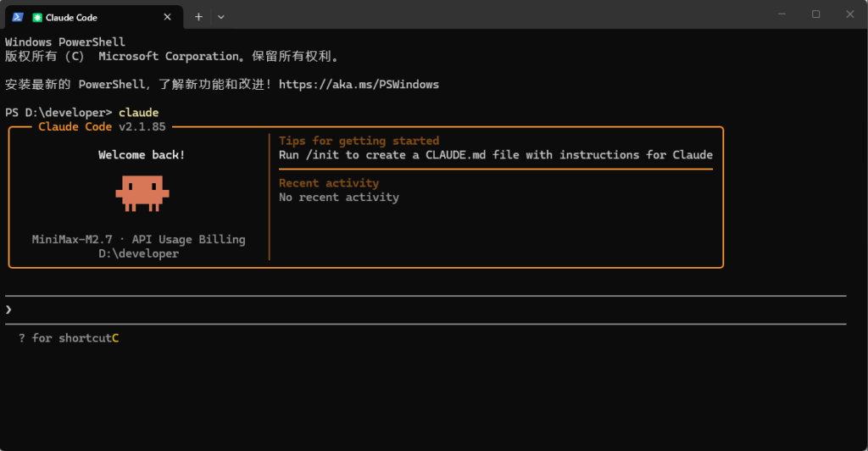Open the aka.ms/PSWindows link

click(359, 85)
